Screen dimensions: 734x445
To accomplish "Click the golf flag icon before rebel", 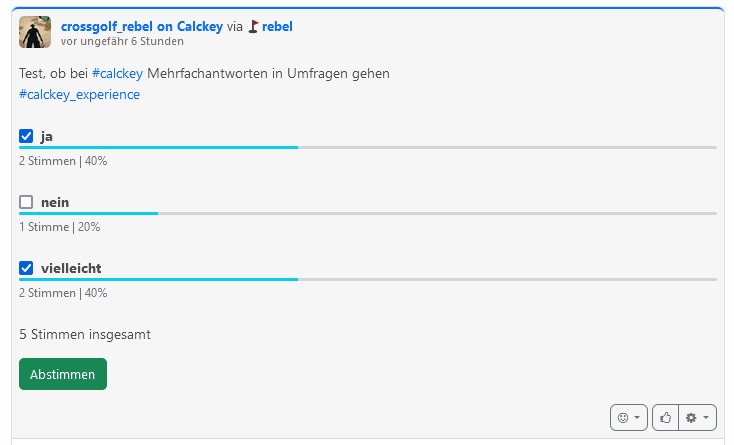I will [253, 27].
